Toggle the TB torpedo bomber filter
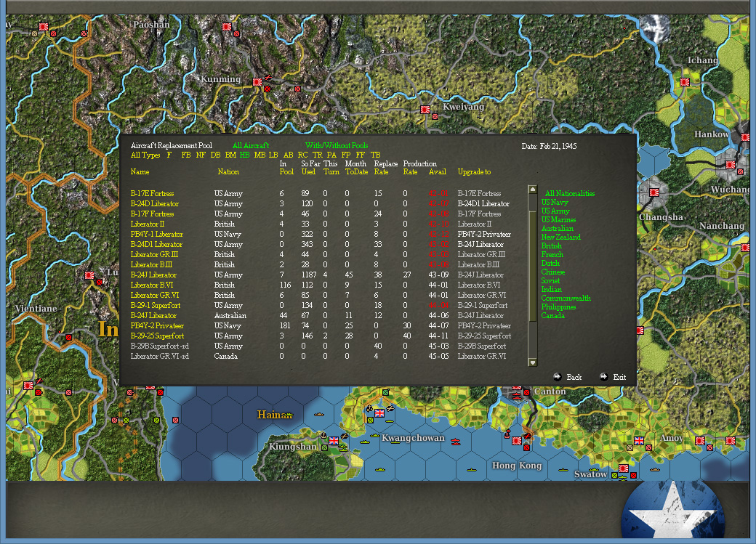The height and width of the screenshot is (544, 756). click(x=376, y=155)
